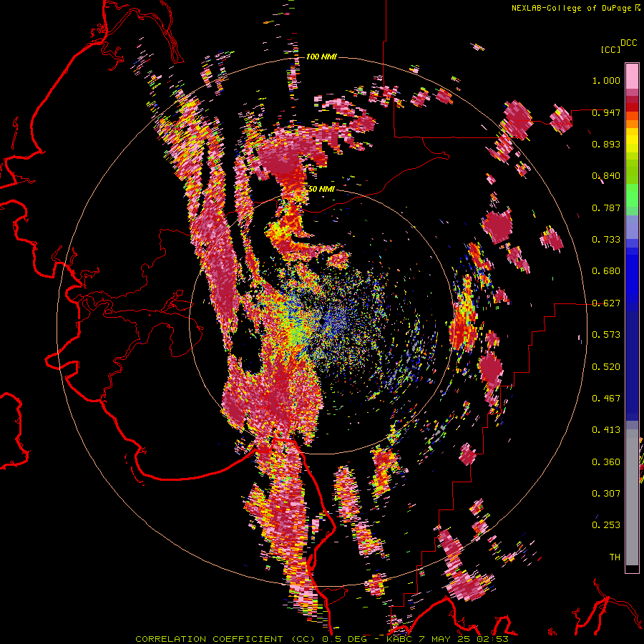Click the 100 NMI range ring label
644x644 pixels.
coord(321,57)
